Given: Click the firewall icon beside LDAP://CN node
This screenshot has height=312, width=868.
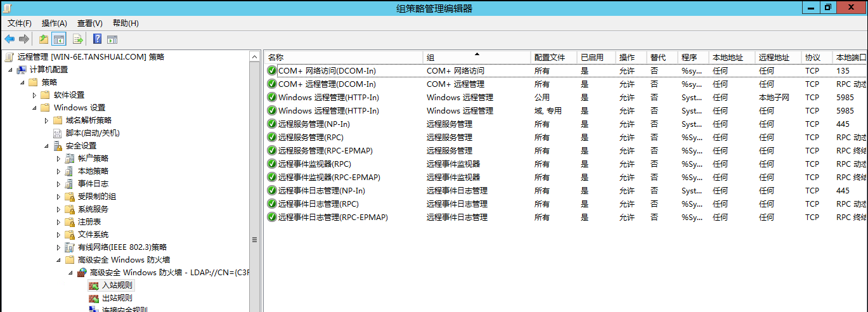Looking at the screenshot, I should coord(82,273).
